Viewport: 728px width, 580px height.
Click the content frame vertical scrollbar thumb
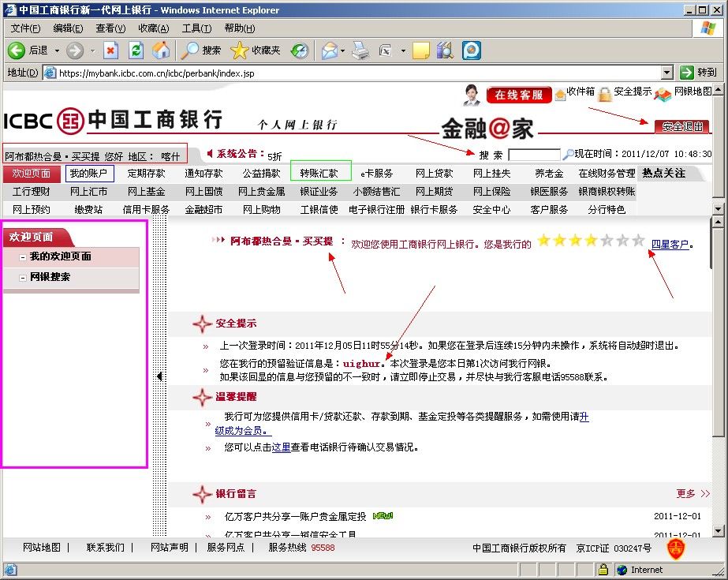pyautogui.click(x=718, y=332)
